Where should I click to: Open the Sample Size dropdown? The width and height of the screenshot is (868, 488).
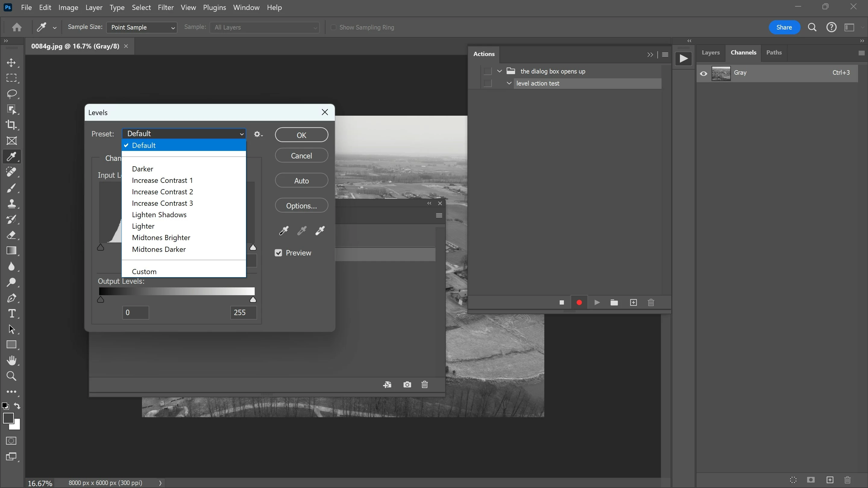tap(142, 28)
